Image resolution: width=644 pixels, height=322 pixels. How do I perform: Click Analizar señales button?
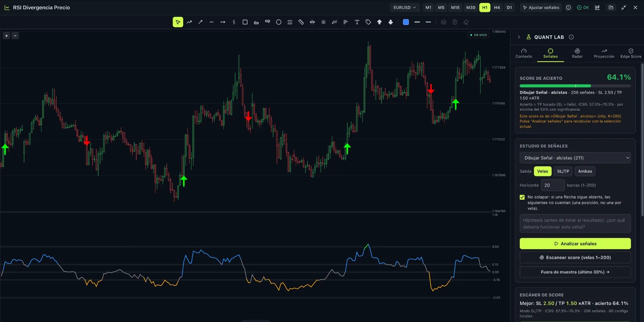pyautogui.click(x=575, y=244)
